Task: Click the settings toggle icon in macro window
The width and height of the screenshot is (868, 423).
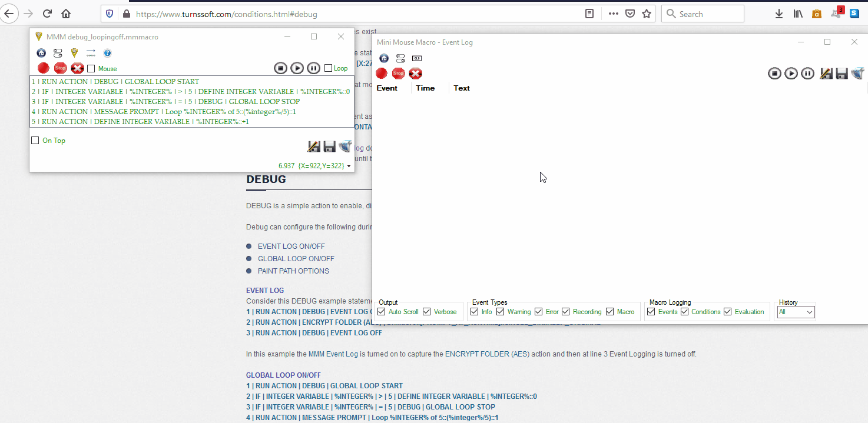Action: 58,53
